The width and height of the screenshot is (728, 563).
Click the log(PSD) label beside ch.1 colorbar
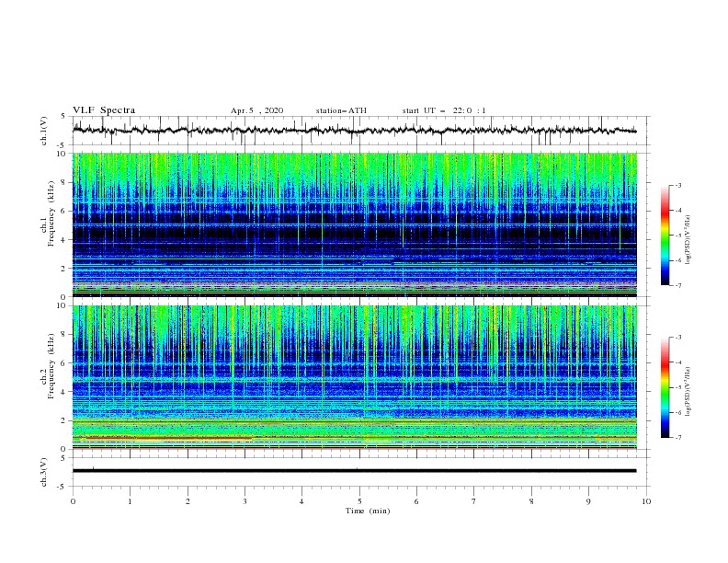[688, 240]
